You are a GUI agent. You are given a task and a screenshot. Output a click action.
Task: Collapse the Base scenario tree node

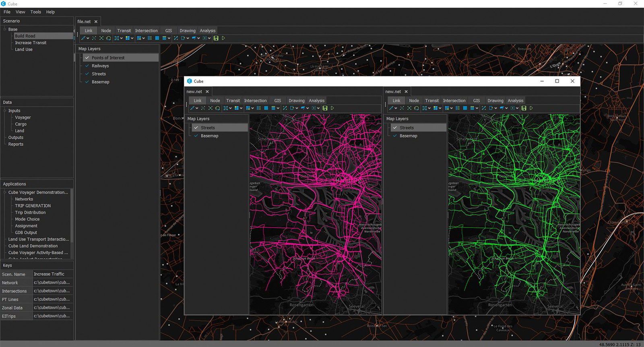coord(5,29)
